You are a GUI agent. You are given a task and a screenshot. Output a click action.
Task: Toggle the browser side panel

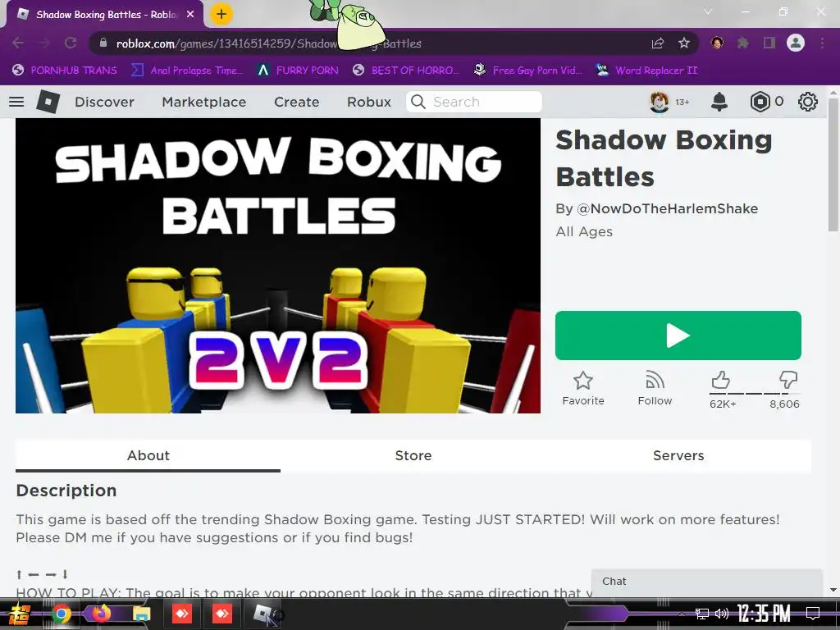[769, 43]
